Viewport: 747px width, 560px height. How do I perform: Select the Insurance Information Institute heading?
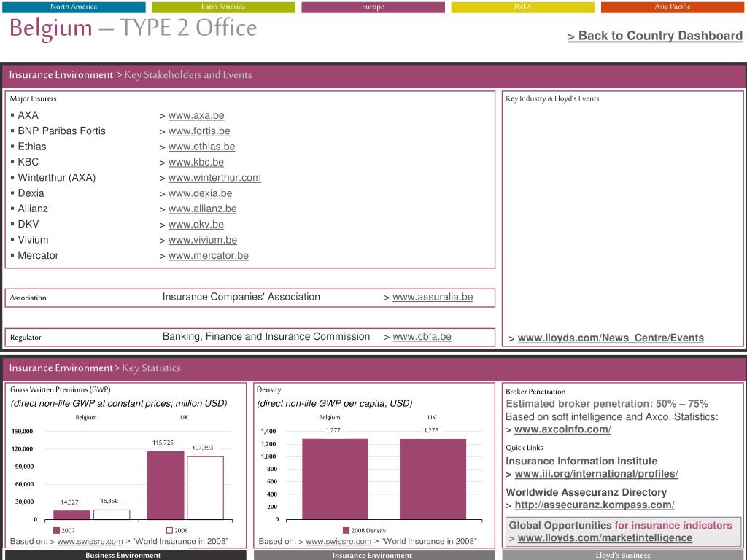[581, 462]
